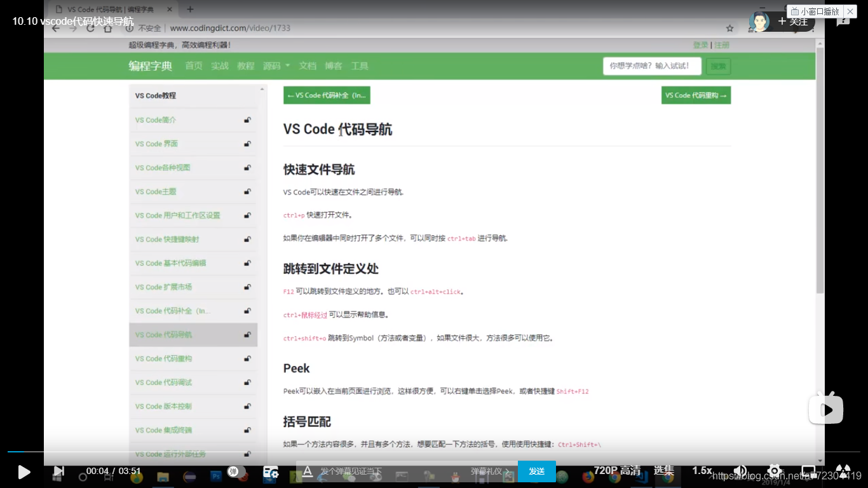Open the 选集 episode list
The width and height of the screenshot is (868, 488).
664,470
